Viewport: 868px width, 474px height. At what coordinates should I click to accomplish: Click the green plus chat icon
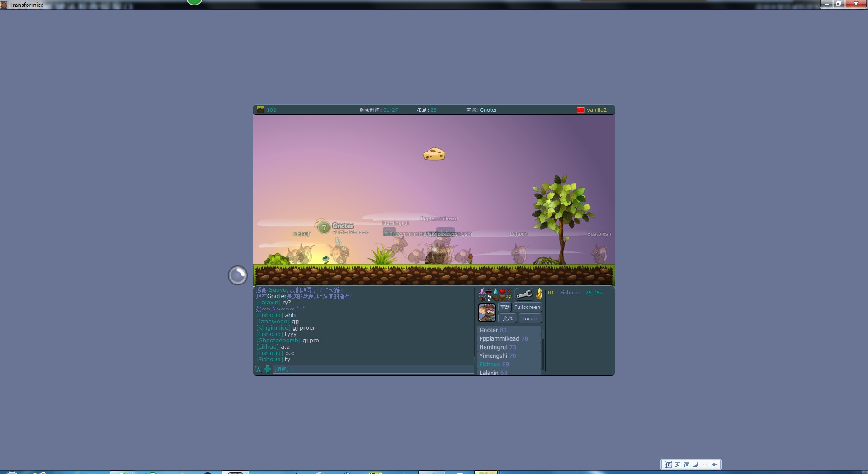click(268, 369)
